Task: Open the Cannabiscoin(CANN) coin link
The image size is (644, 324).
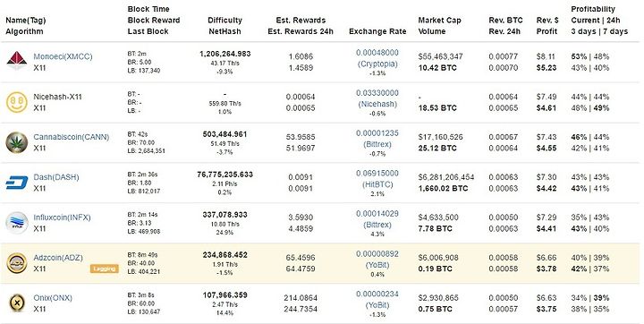Action: tap(72, 137)
